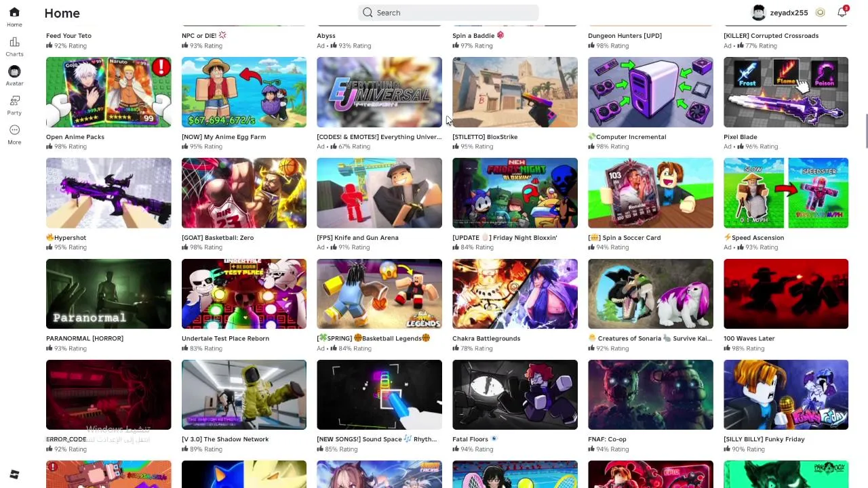Viewport: 868px width, 488px height.
Task: Open BloxStrike game thumbnail
Action: [x=515, y=92]
